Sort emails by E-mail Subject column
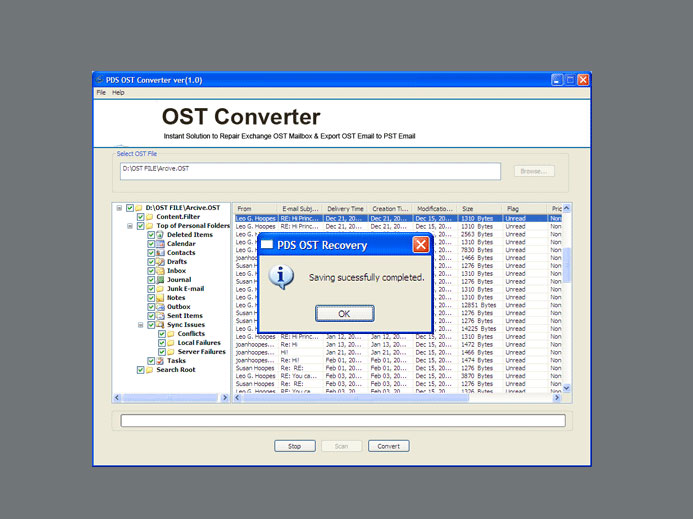Screen dimensions: 693x519 300,209
